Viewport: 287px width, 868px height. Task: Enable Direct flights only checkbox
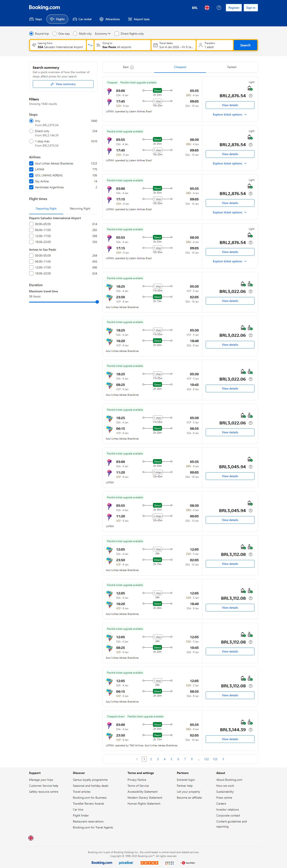pos(117,34)
